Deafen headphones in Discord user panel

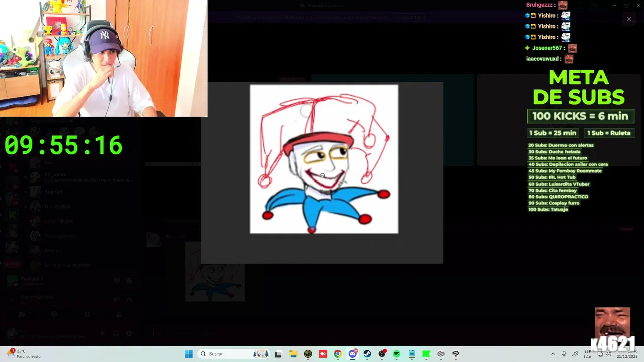(x=116, y=333)
